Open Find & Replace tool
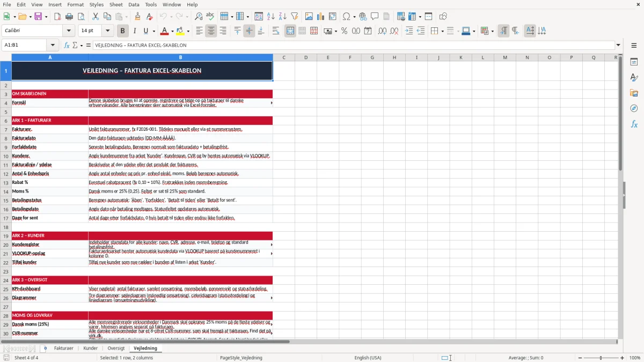644x362 pixels. pos(199,17)
